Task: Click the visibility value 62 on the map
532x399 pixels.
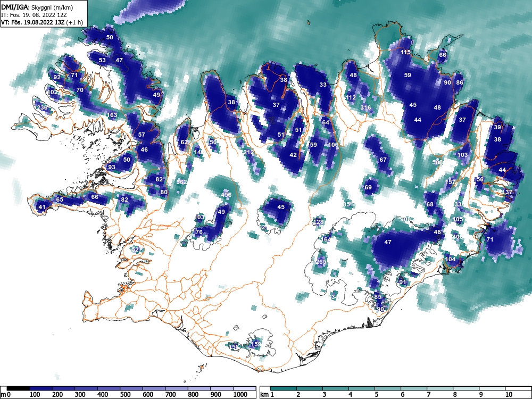Action: [184, 142]
